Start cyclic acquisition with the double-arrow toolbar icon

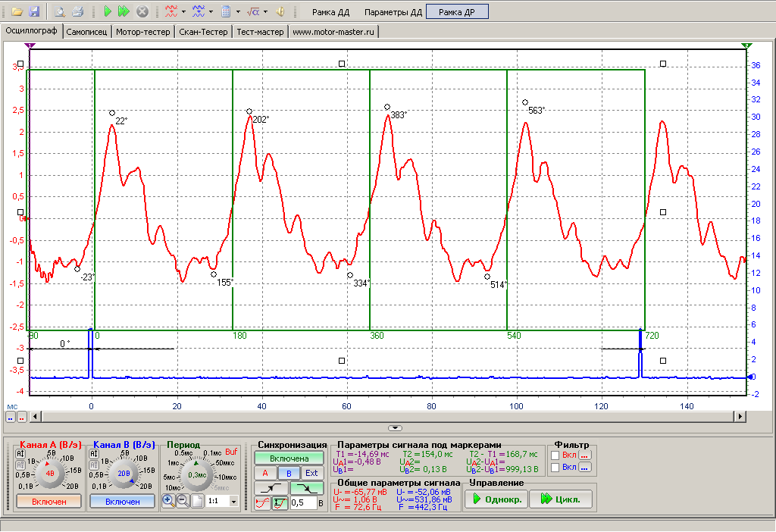[x=124, y=11]
